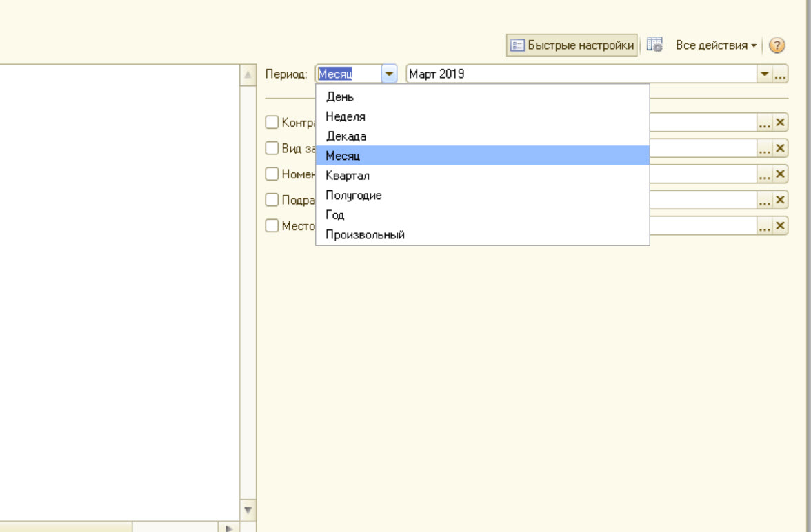811x532 pixels.
Task: Open the help question mark icon
Action: click(777, 45)
